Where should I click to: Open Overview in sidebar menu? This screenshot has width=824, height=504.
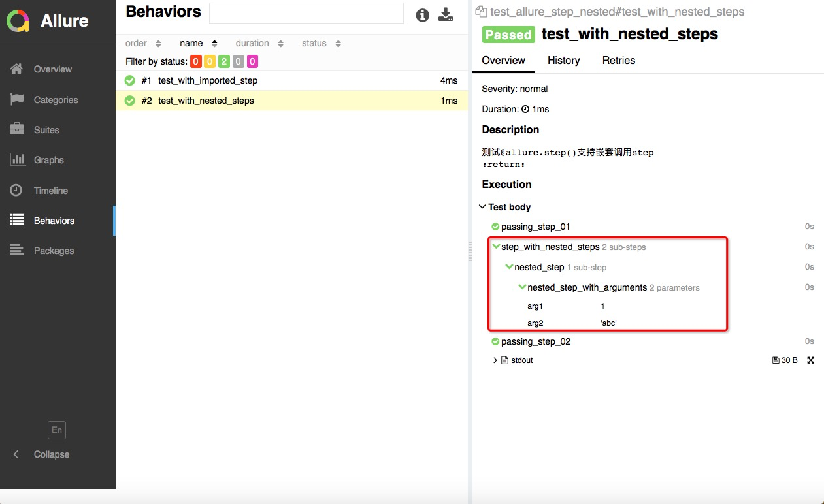[53, 69]
